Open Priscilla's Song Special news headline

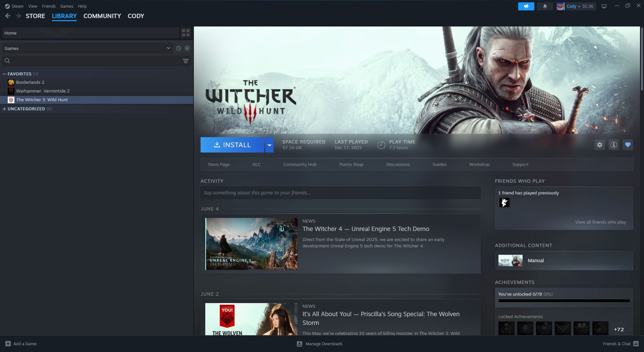click(381, 318)
